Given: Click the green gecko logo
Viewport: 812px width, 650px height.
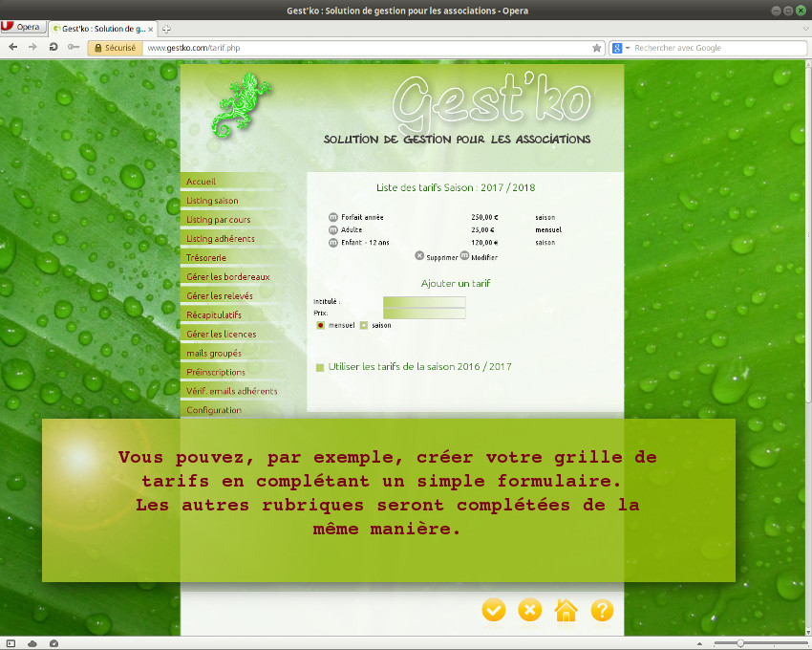Looking at the screenshot, I should pyautogui.click(x=241, y=105).
